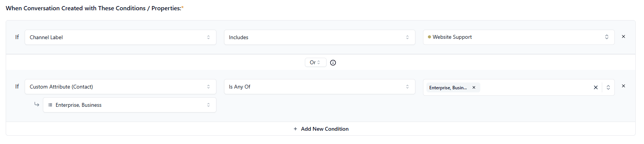The width and height of the screenshot is (644, 144).
Task: Click the Enterprise, Busin... selected chip
Action: tap(448, 87)
